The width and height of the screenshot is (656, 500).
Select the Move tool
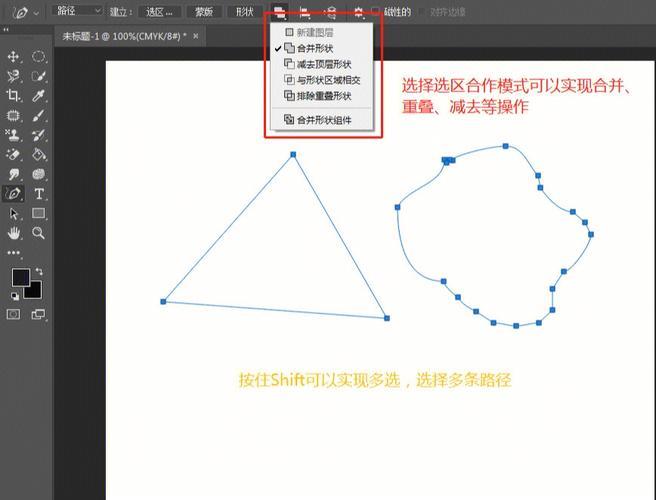(13, 56)
